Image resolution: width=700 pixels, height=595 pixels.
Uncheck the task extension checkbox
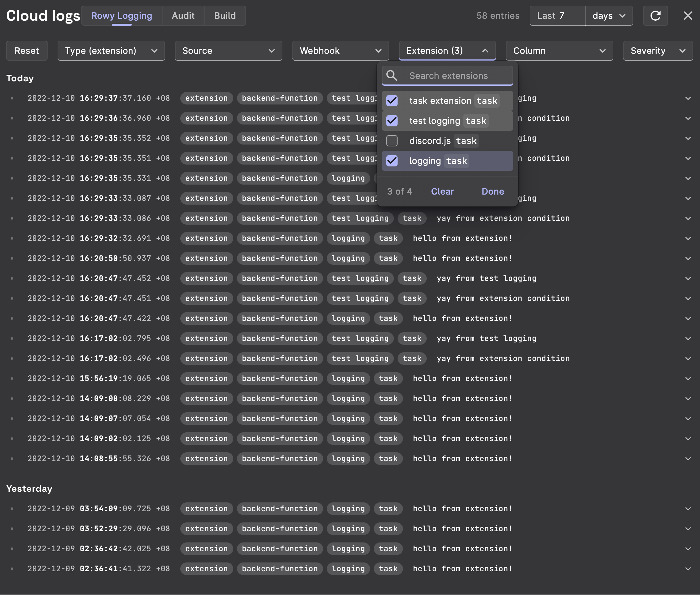[x=392, y=101]
